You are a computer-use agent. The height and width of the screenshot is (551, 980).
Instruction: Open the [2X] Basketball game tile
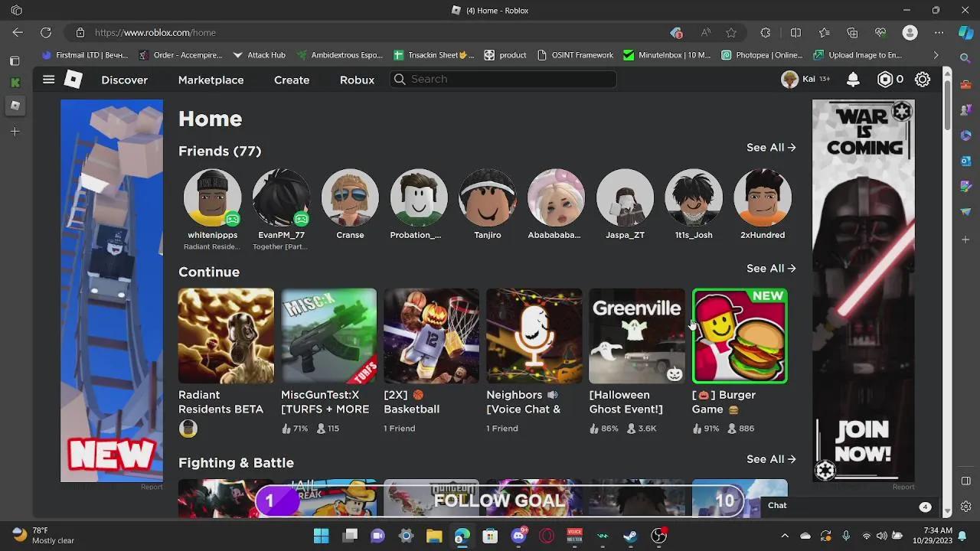coord(431,336)
